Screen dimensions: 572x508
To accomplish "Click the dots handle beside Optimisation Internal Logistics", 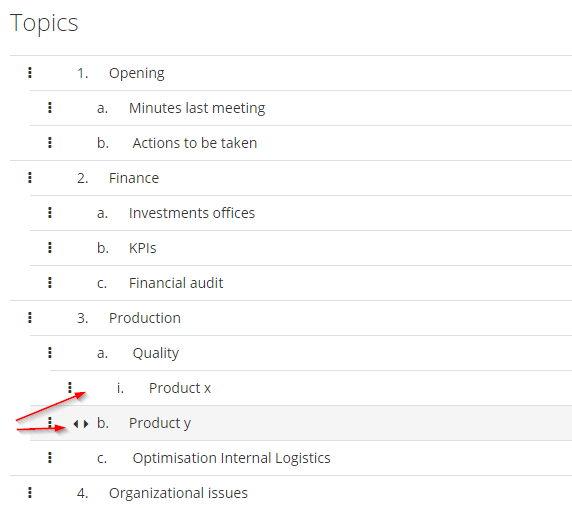I will 50,458.
